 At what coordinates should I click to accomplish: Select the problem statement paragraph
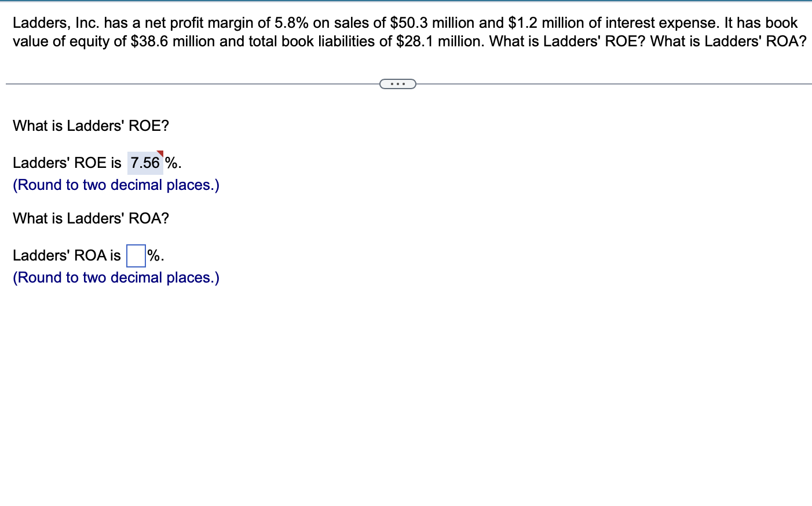[405, 32]
